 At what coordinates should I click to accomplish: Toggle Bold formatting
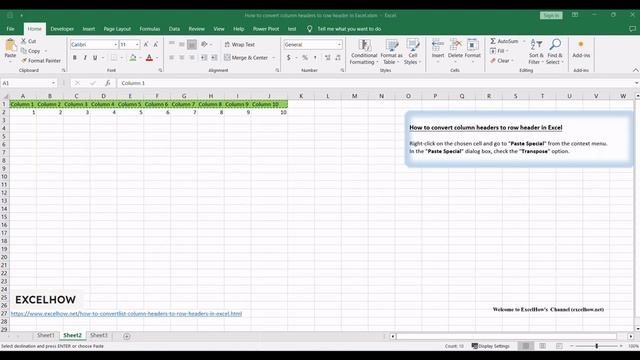[75, 58]
